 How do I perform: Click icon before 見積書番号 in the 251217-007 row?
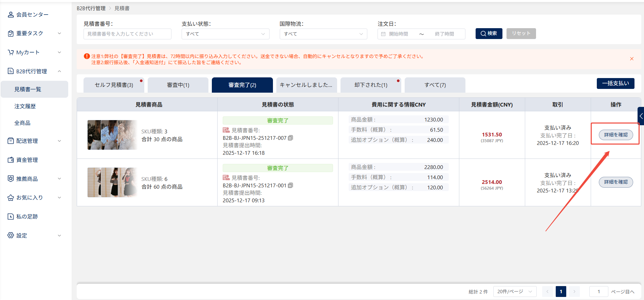point(226,130)
